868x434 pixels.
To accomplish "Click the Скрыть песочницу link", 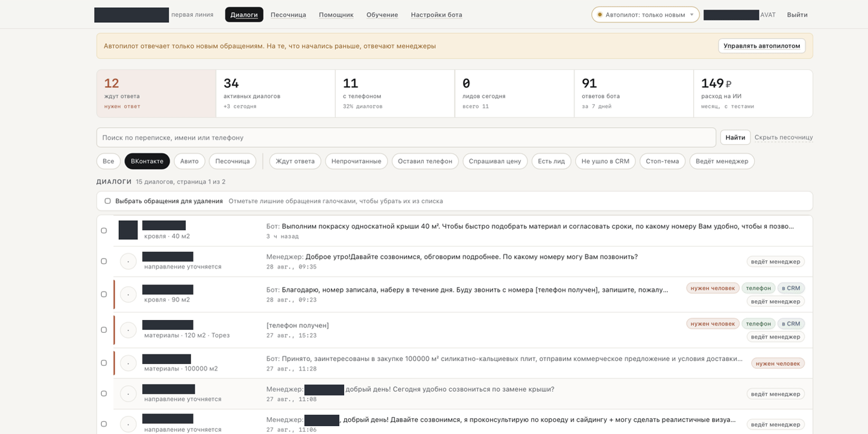I will 784,137.
